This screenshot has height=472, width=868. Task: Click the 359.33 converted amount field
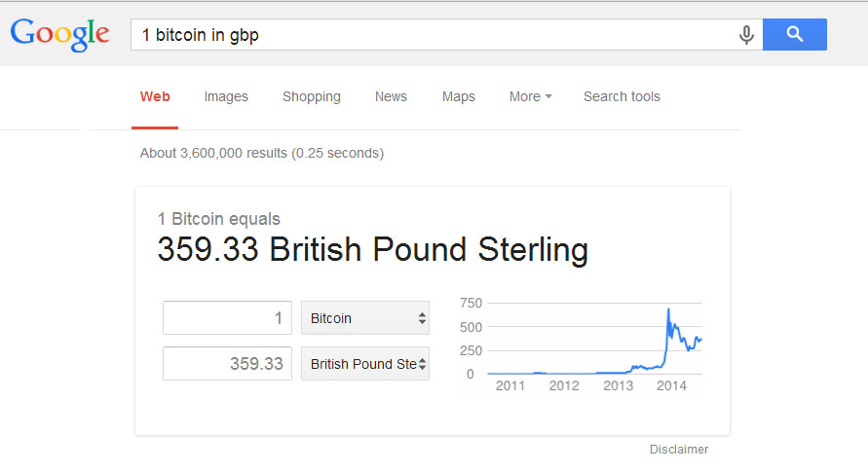(227, 364)
